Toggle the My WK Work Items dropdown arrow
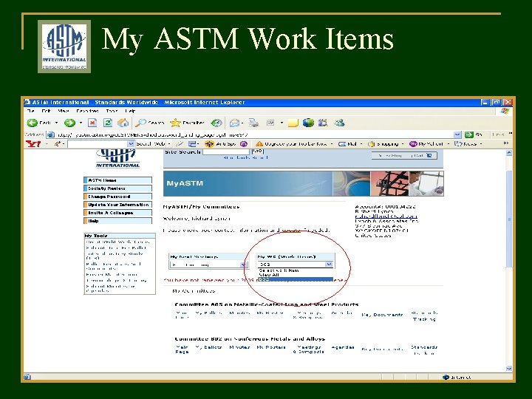 (328, 264)
